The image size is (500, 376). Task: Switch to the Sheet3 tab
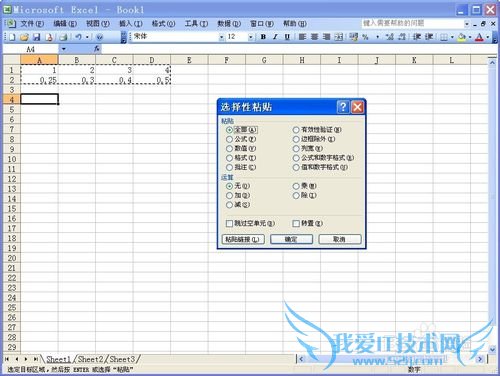coord(122,359)
